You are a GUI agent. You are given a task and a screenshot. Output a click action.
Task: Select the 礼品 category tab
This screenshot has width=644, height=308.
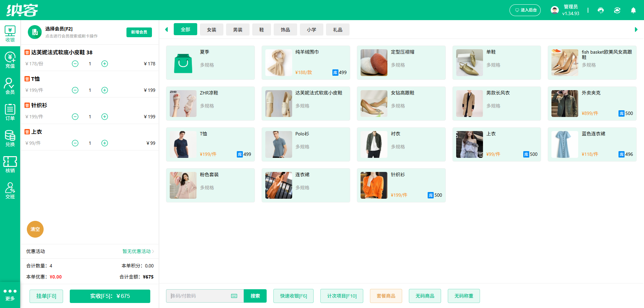tap(338, 29)
